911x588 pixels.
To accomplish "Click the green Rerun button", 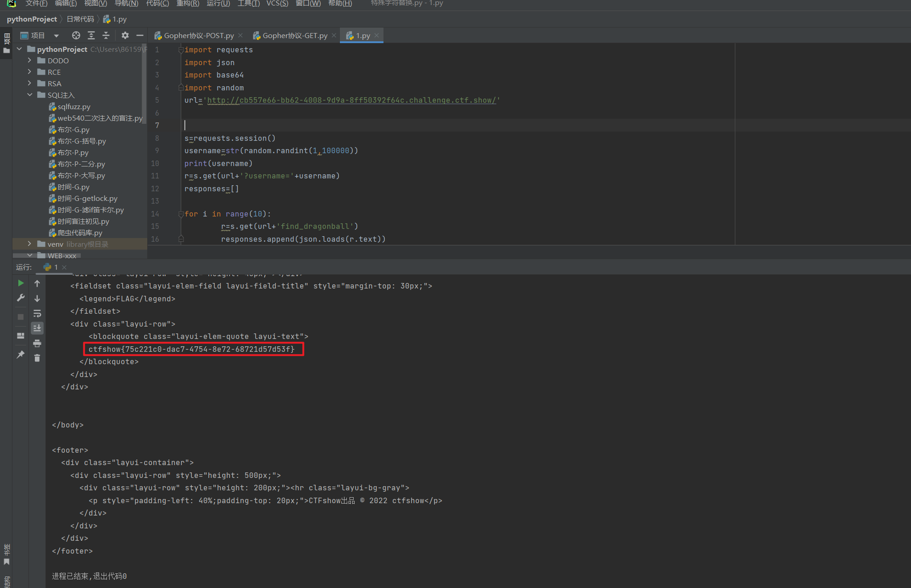I will (21, 283).
